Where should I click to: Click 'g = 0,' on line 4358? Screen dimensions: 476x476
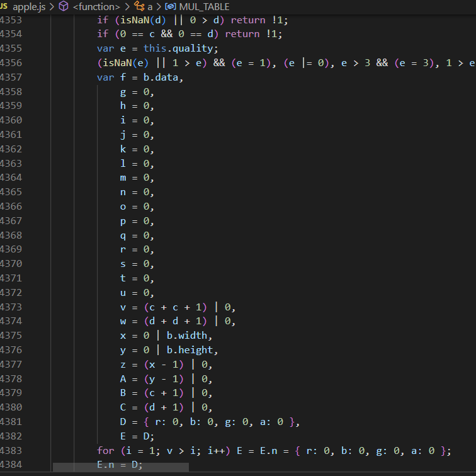click(137, 92)
